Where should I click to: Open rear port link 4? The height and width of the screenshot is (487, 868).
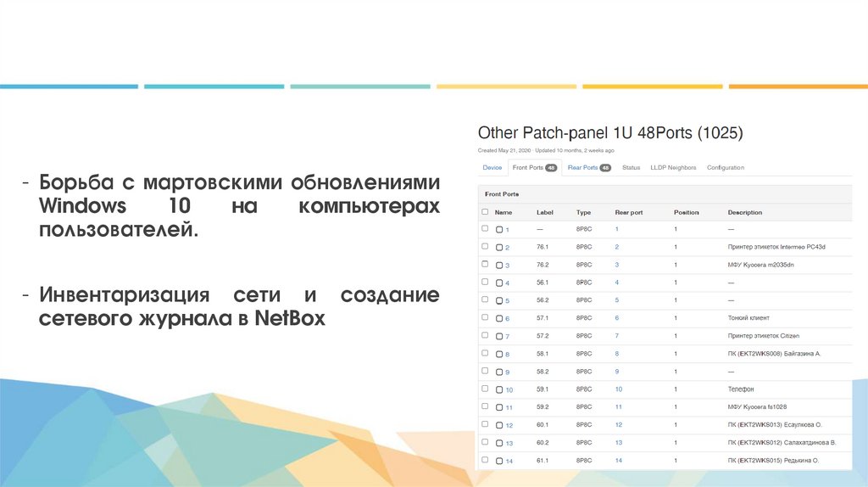point(617,283)
